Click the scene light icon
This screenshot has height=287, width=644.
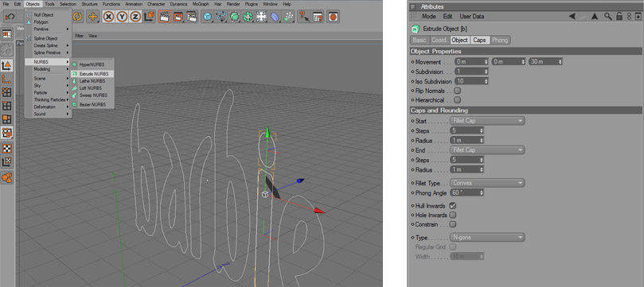[x=261, y=17]
